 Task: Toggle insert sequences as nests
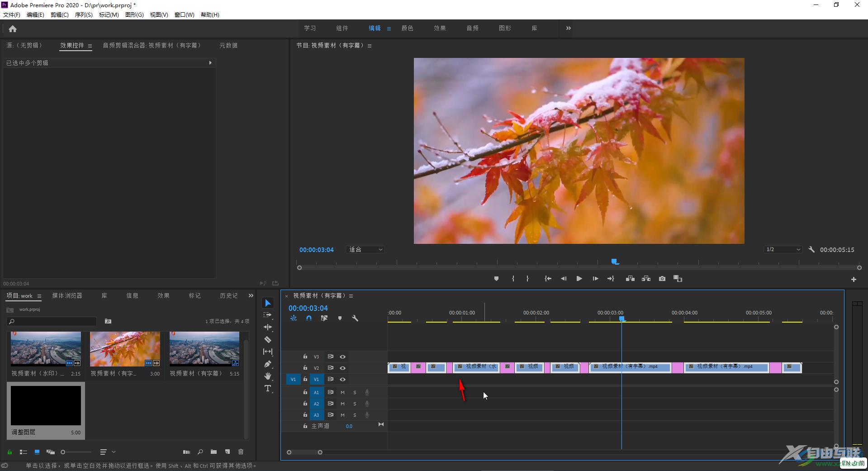[294, 318]
